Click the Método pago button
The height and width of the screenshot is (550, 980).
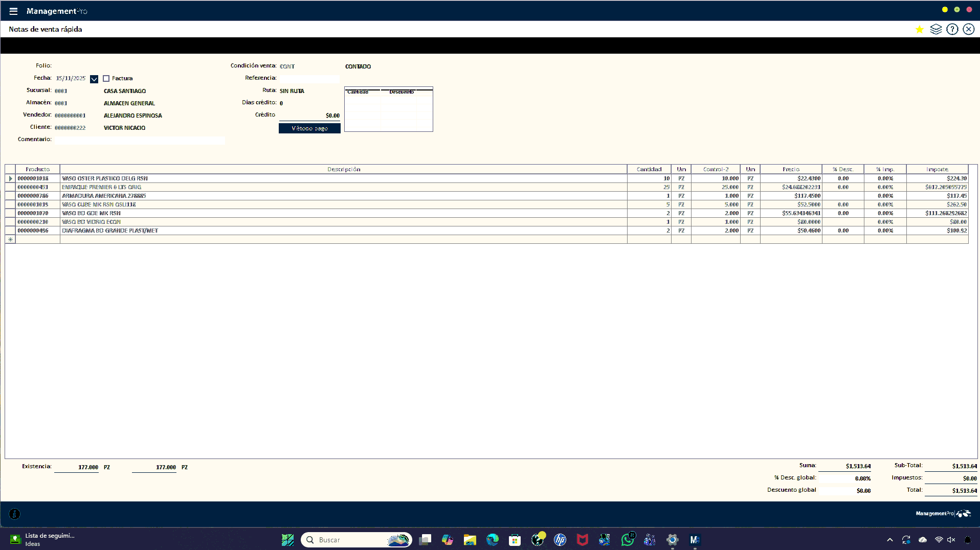pyautogui.click(x=309, y=128)
